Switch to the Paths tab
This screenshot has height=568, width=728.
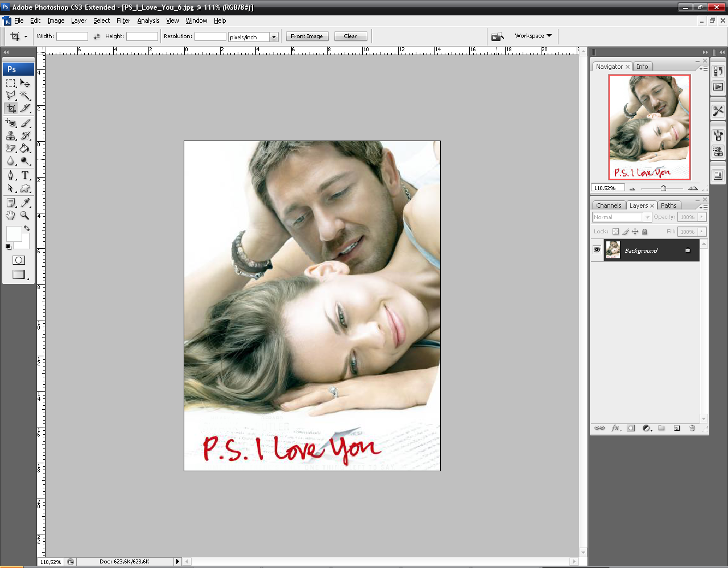[669, 205]
